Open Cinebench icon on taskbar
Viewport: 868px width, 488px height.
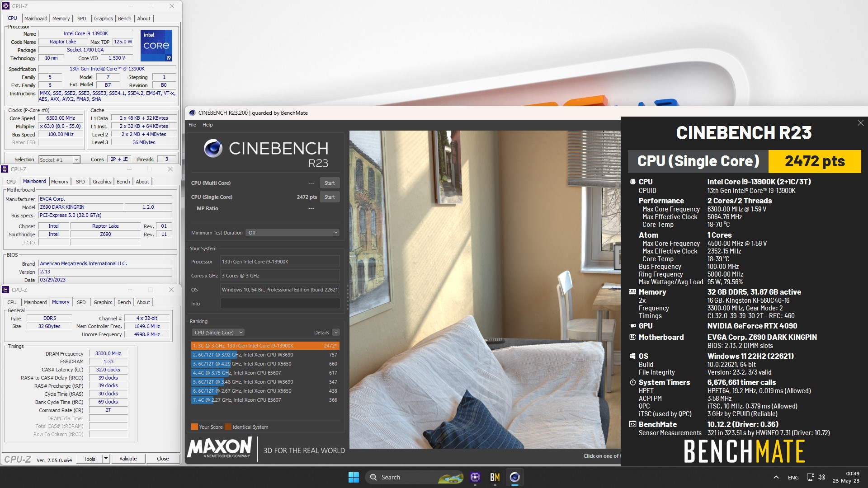pyautogui.click(x=514, y=477)
